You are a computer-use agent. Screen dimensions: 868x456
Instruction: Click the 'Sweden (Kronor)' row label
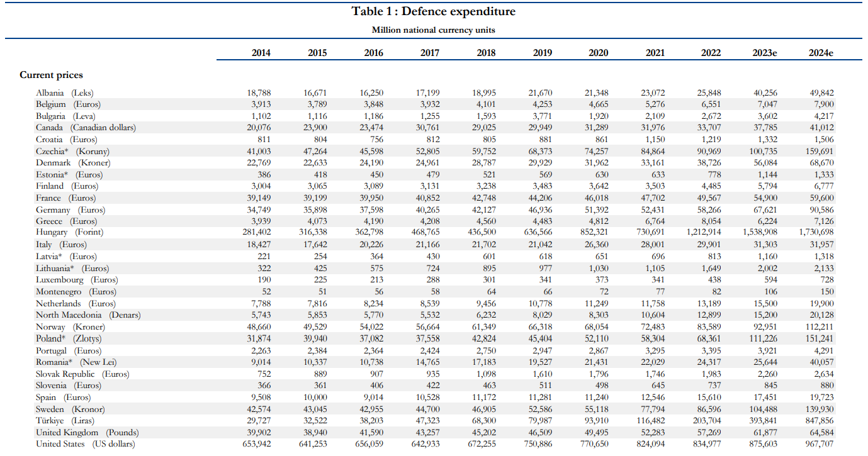point(70,409)
